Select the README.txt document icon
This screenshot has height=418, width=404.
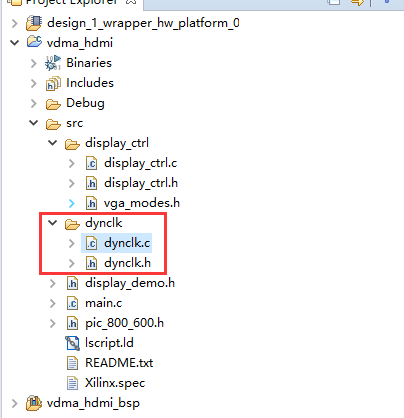(72, 363)
